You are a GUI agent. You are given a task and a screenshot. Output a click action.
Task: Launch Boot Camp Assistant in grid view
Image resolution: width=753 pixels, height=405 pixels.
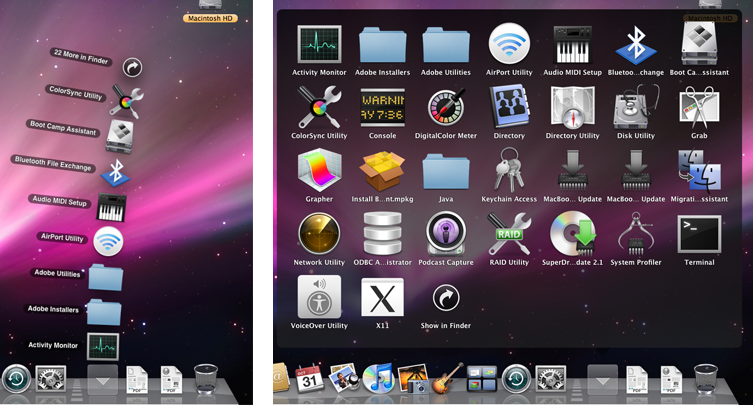(699, 44)
